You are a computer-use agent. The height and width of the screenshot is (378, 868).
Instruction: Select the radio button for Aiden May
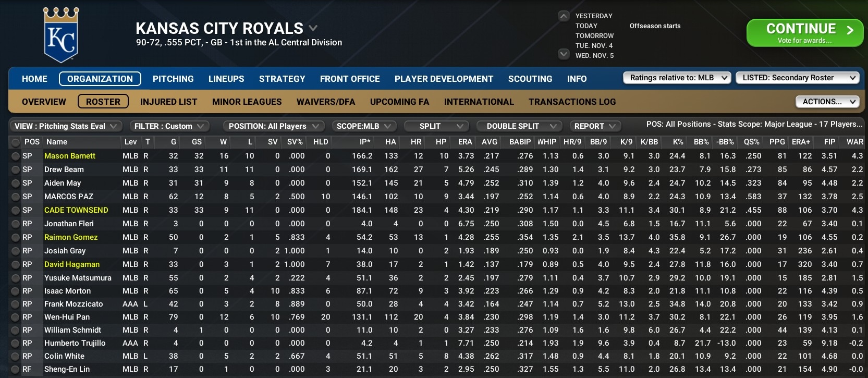[x=16, y=183]
